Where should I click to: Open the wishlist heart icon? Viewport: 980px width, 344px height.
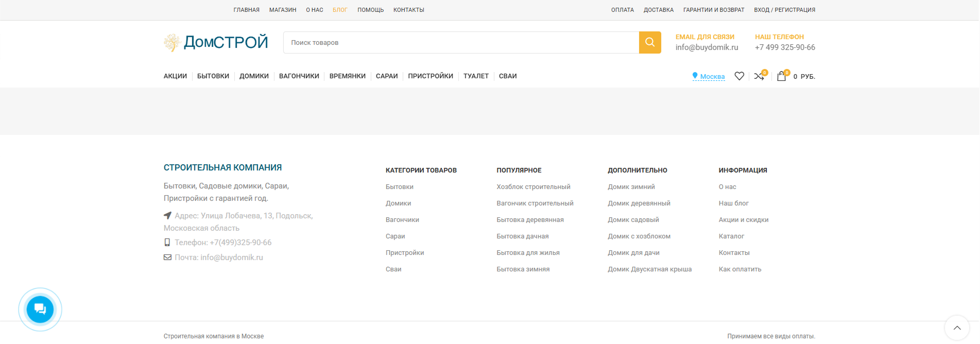(739, 76)
